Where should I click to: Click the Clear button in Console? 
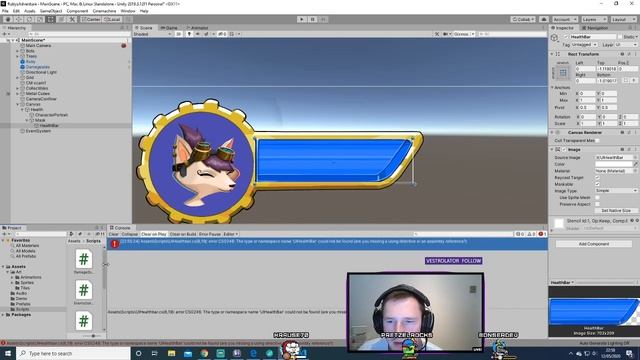(113, 234)
